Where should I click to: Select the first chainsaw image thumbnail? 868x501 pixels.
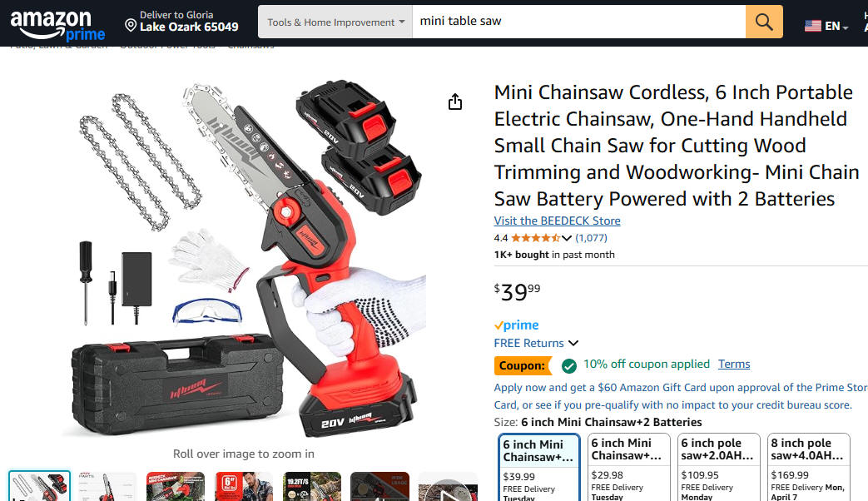(39, 486)
